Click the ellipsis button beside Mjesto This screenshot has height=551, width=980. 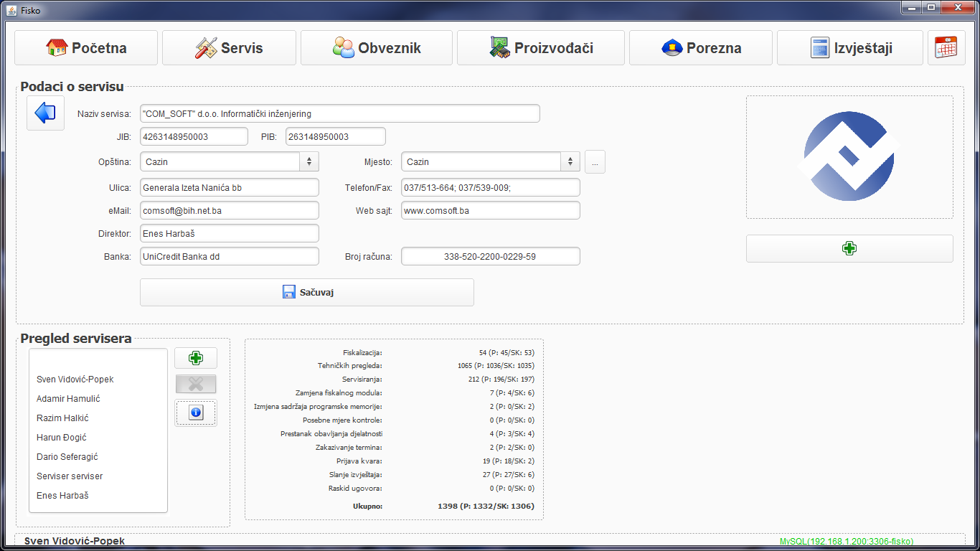[595, 161]
